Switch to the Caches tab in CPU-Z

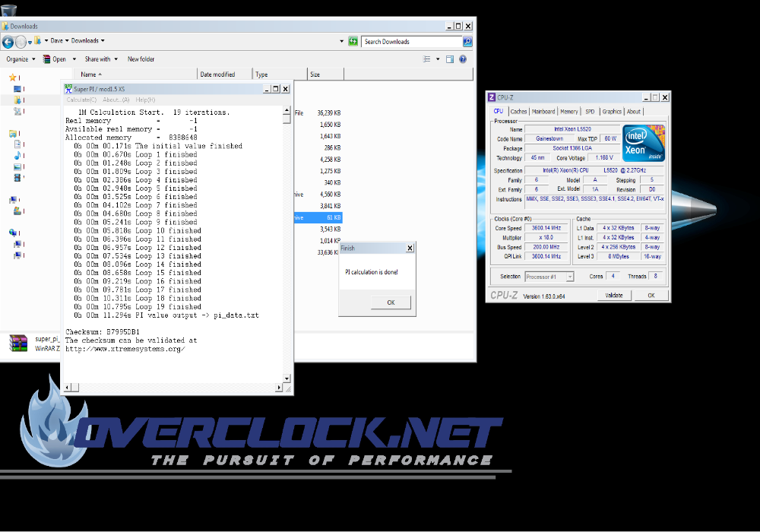click(x=518, y=112)
